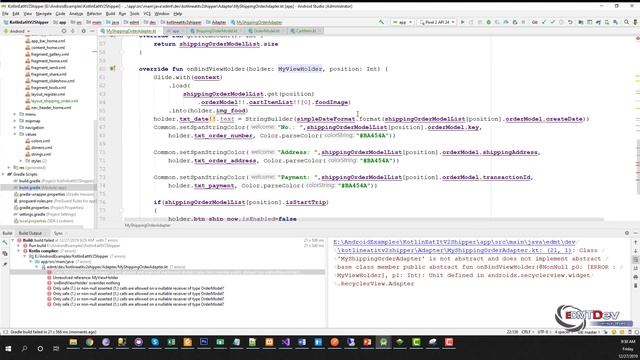
Task: Open colors.xml in project tree
Action: [40, 141]
